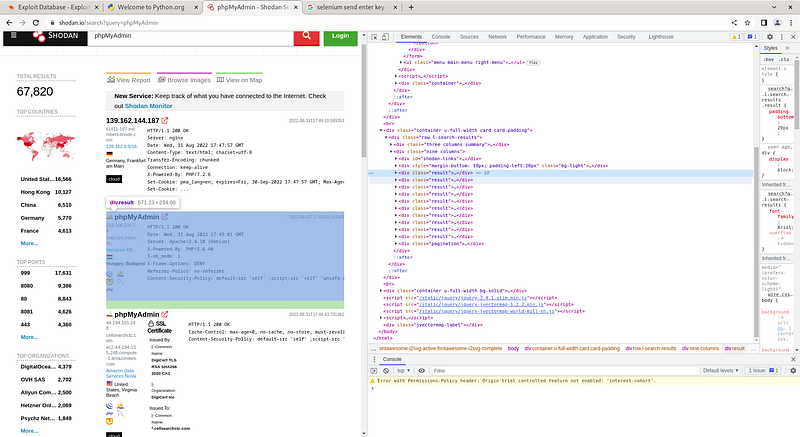
Task: Select the inspect element picker tool
Action: [374, 37]
